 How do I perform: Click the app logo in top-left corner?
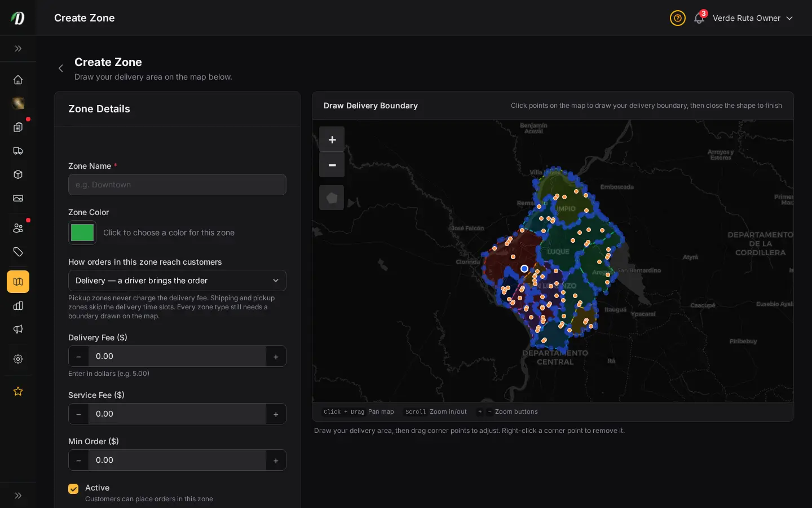18,18
